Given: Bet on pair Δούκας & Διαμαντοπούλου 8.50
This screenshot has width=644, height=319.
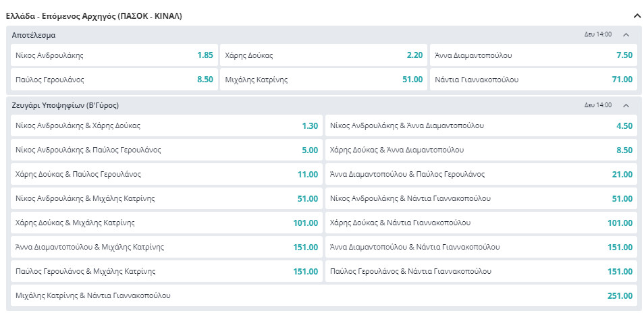Looking at the screenshot, I should pyautogui.click(x=481, y=150).
